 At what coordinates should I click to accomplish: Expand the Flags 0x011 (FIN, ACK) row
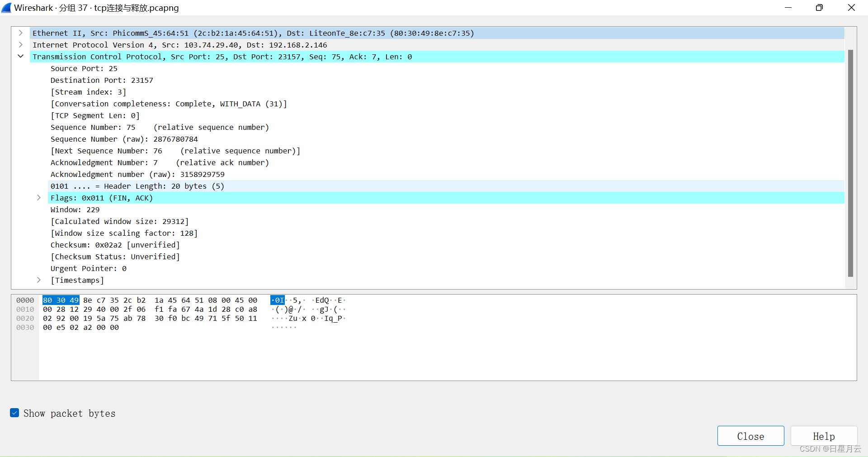[39, 198]
